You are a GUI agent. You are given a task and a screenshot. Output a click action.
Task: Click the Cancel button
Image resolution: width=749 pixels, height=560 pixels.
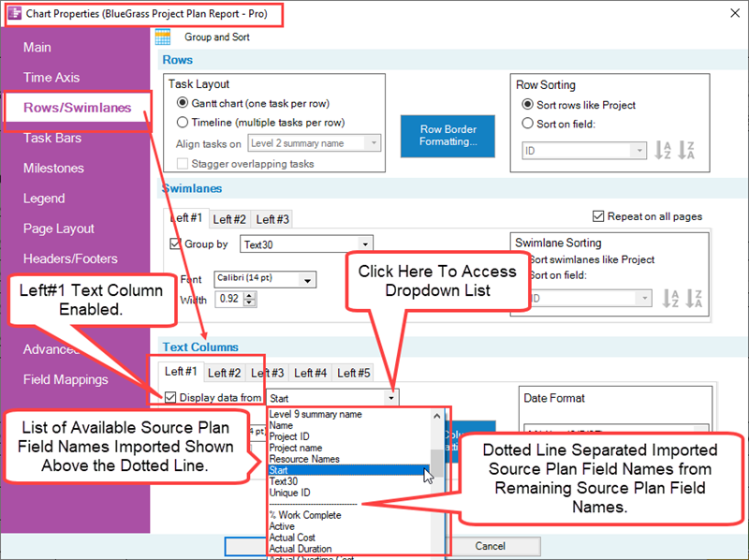pos(496,546)
